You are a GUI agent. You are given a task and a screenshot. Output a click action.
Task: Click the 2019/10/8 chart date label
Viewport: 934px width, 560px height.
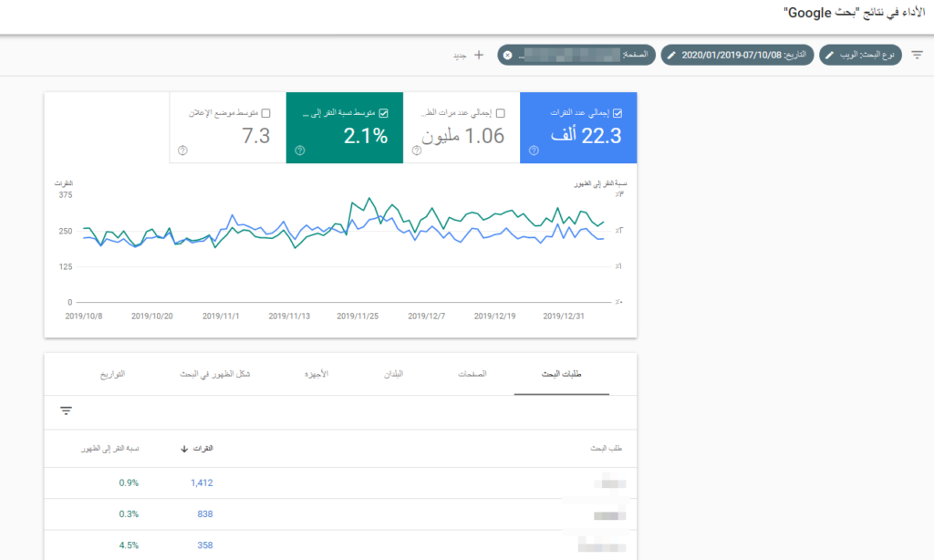(83, 316)
